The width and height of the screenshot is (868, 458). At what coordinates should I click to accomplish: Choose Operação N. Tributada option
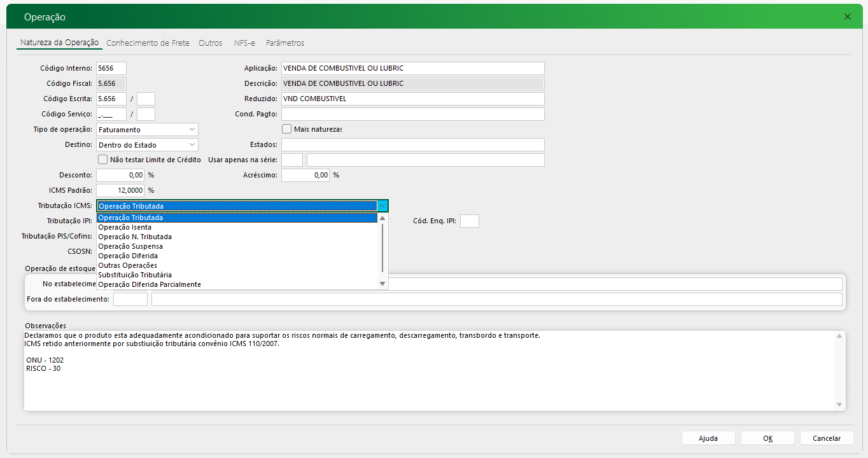[x=237, y=237]
